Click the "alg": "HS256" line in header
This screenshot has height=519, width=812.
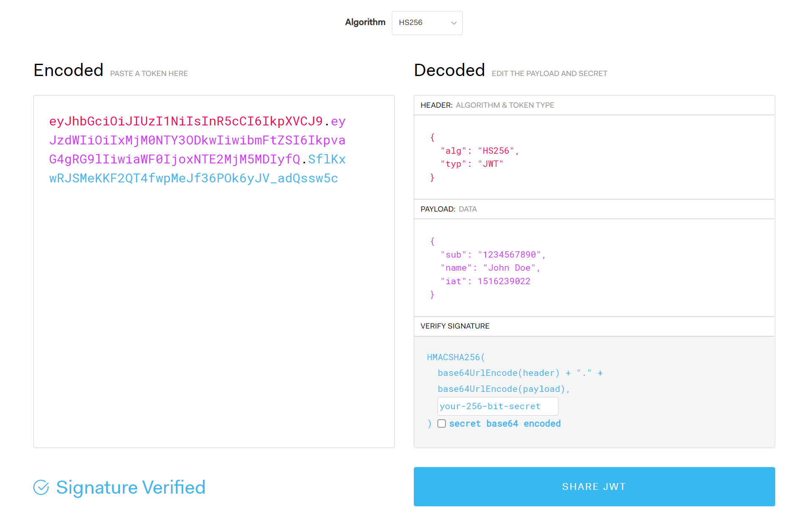(479, 151)
